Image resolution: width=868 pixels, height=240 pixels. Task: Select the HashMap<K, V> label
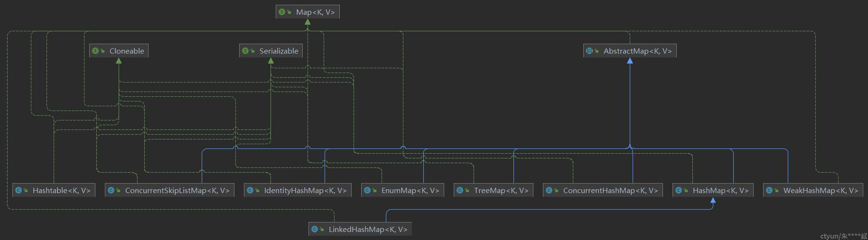tap(720, 190)
